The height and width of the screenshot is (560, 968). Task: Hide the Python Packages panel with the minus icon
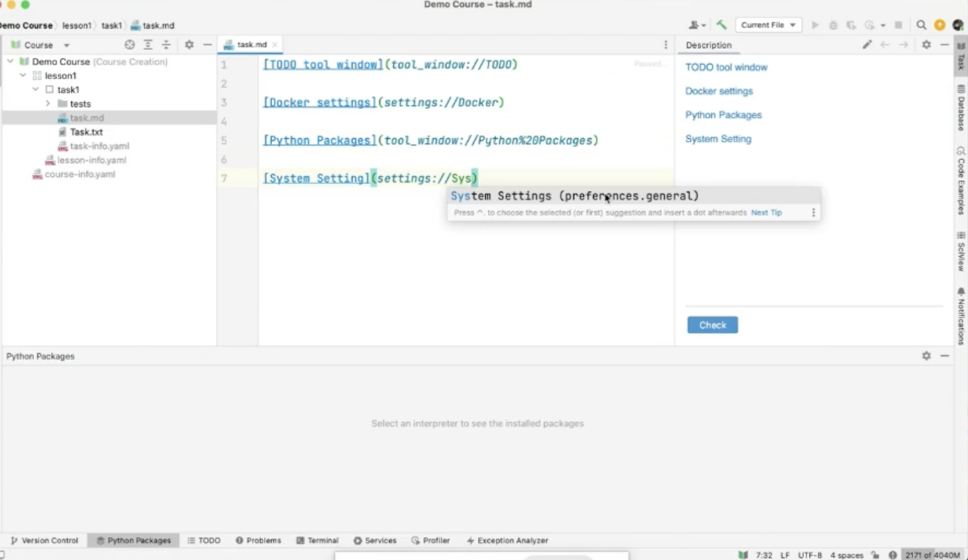click(x=945, y=355)
